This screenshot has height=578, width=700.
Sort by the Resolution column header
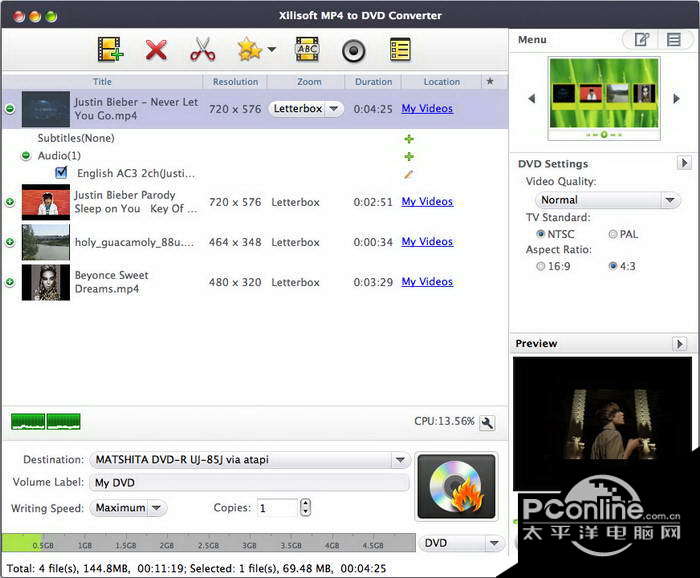[235, 82]
